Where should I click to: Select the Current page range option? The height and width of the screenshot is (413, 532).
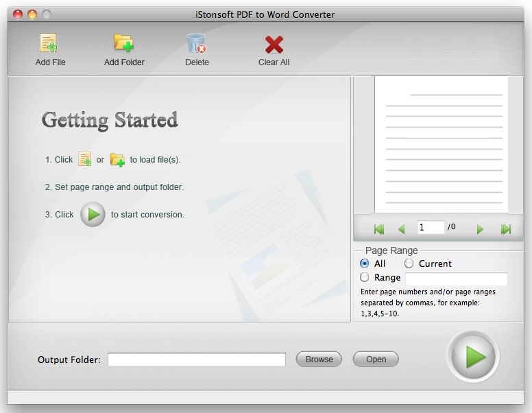pos(409,263)
